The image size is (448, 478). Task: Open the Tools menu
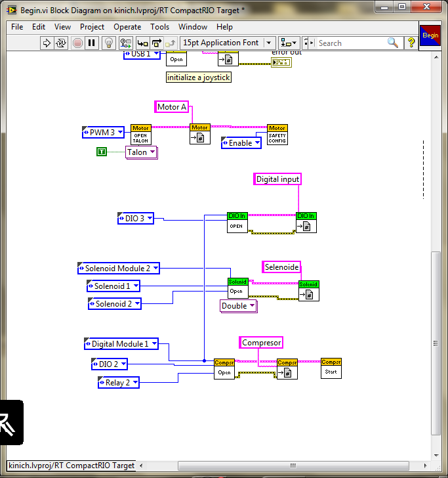click(x=159, y=27)
